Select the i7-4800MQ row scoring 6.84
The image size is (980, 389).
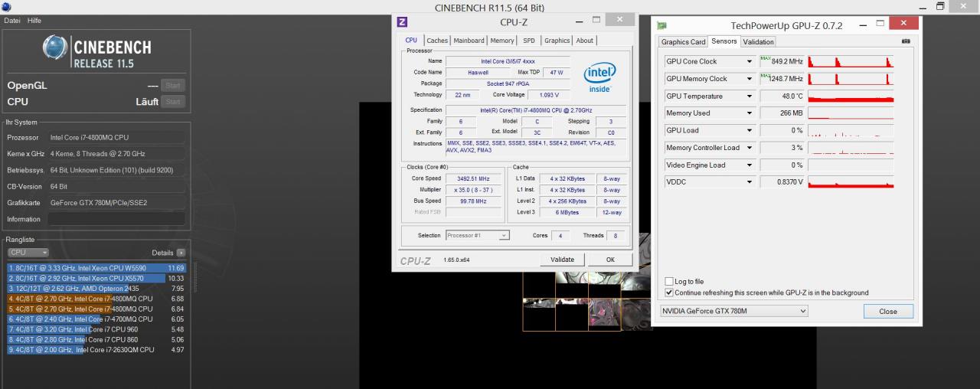click(x=96, y=309)
